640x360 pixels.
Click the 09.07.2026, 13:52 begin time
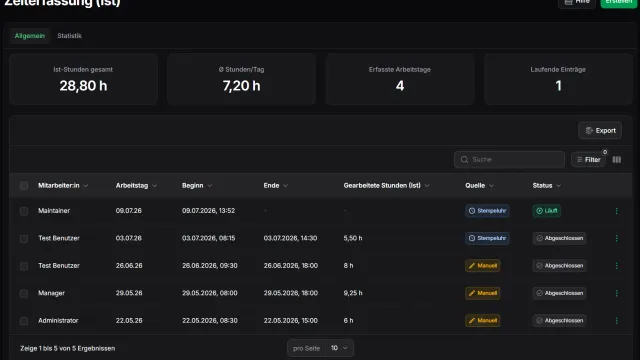point(209,211)
